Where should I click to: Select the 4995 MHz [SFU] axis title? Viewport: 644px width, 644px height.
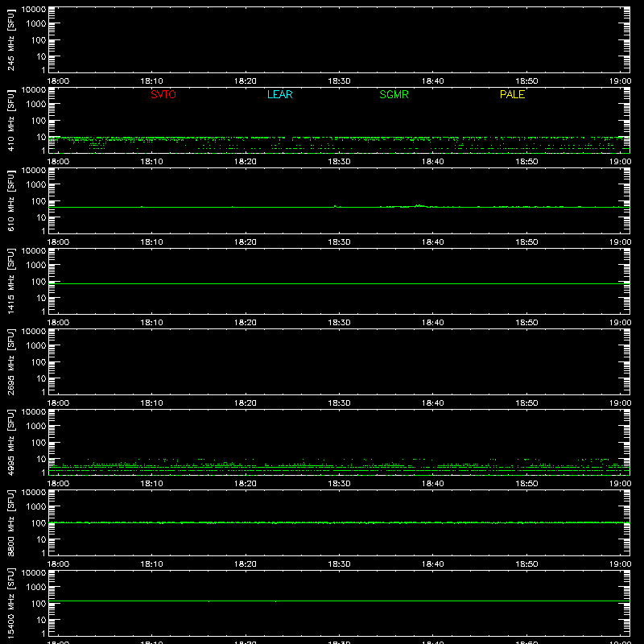pyautogui.click(x=11, y=442)
